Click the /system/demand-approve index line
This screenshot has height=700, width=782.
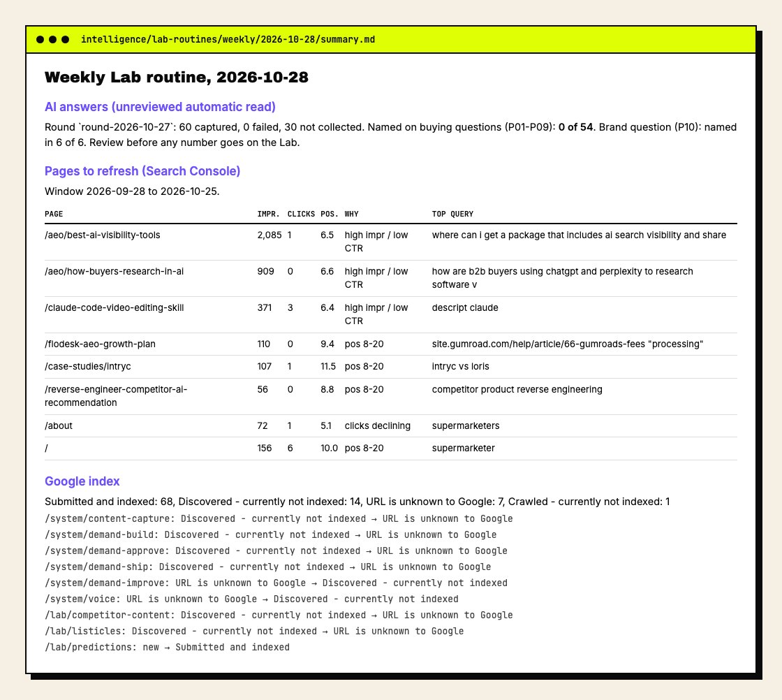click(276, 550)
